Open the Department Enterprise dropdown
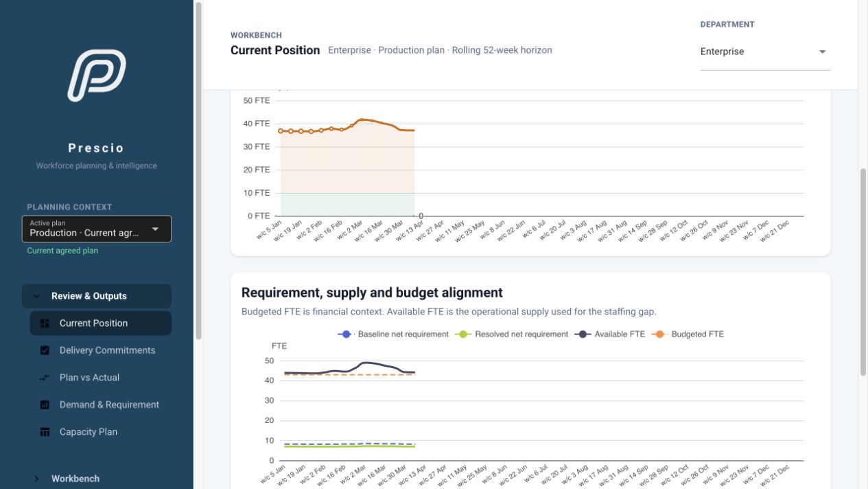The width and height of the screenshot is (868, 489). (x=765, y=52)
